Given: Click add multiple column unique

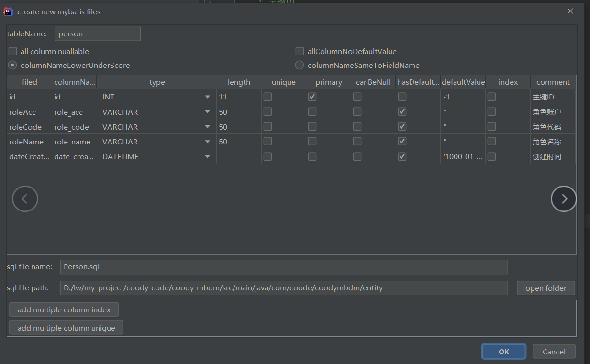Looking at the screenshot, I should point(66,327).
